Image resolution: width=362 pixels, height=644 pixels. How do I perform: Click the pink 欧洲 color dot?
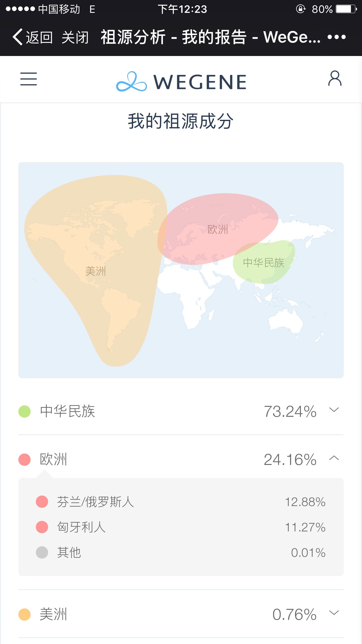[24, 460]
